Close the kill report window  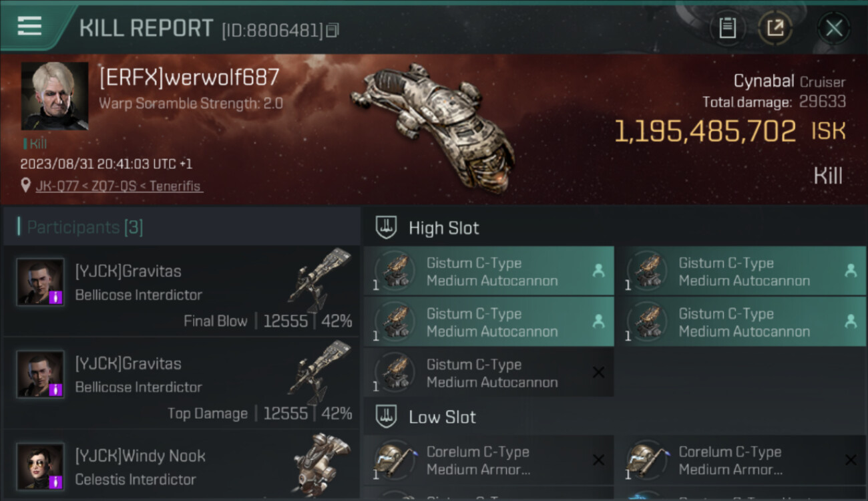click(x=834, y=28)
